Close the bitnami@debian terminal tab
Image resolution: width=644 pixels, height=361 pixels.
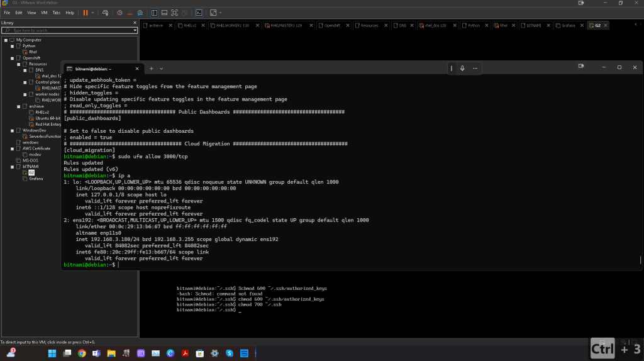(x=136, y=69)
